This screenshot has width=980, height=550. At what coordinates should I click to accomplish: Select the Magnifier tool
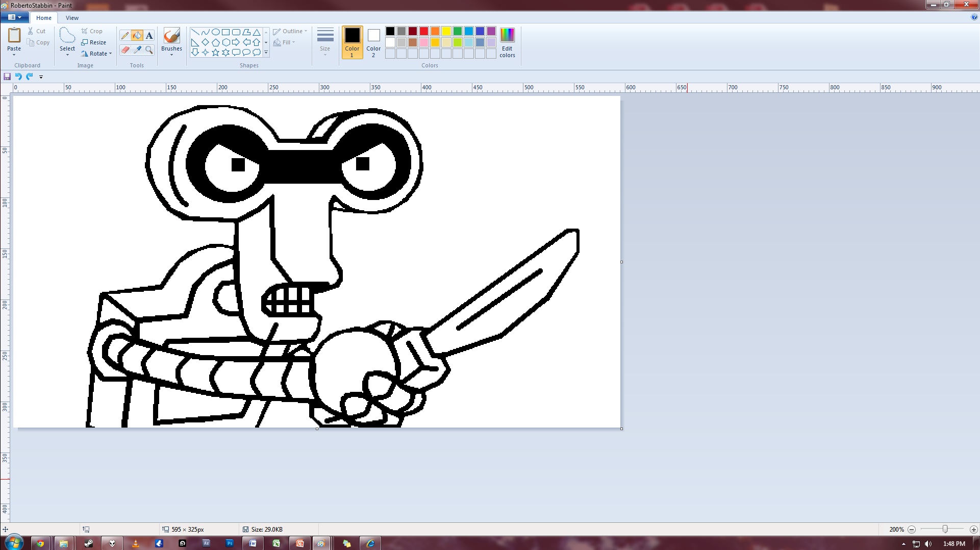point(149,49)
